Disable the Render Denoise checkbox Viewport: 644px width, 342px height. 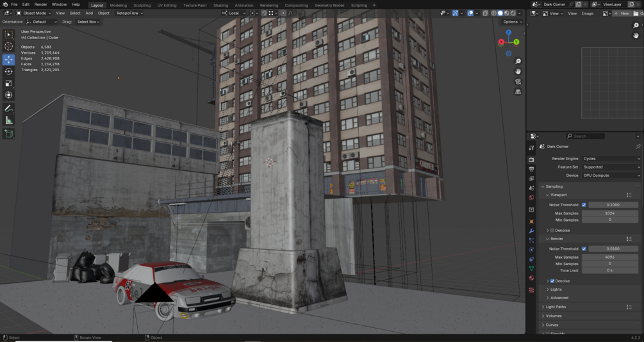coord(552,281)
